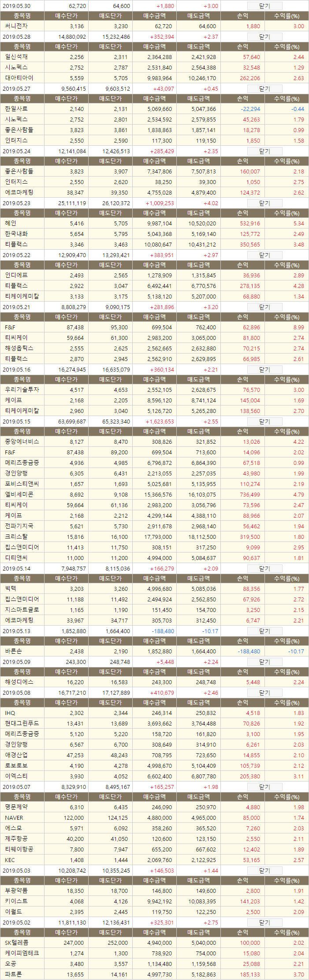Click the NAVER stock name
The width and height of the screenshot is (309, 980).
[14, 818]
